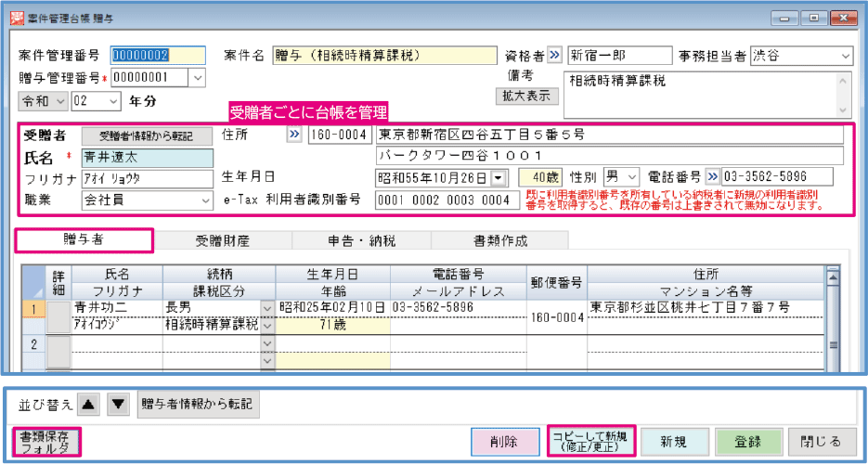
Task: Switch to the 受贈財産 tab
Action: (222, 241)
